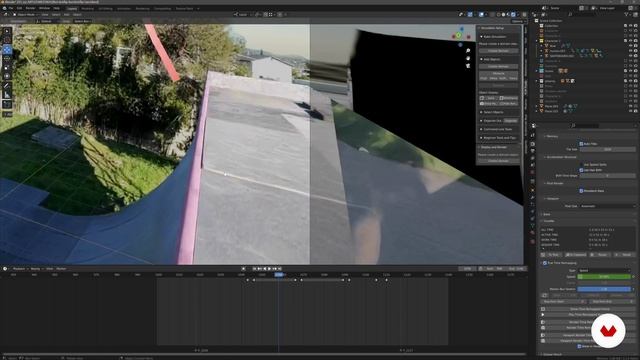
Task: Toggle visibility eye of Scene Collection's first Collection
Action: [x=631, y=26]
